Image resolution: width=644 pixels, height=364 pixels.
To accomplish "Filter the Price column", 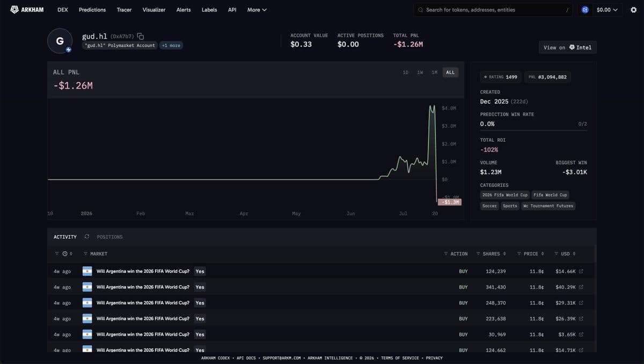I will click(x=519, y=253).
